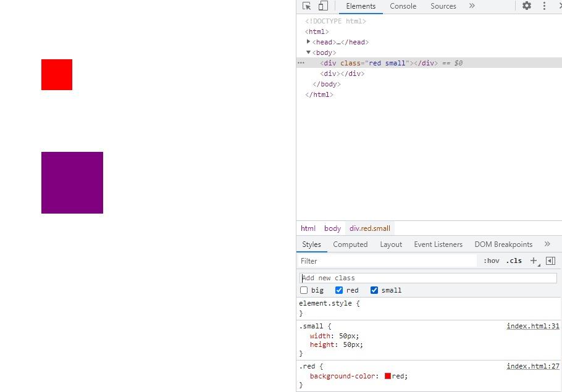Viewport: 562px width, 392px height.
Task: Select the DOCTYPE html row
Action: (335, 21)
